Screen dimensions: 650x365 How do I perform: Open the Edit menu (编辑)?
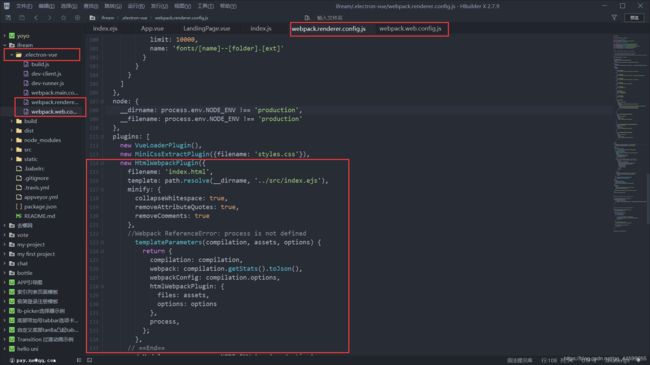coord(46,6)
